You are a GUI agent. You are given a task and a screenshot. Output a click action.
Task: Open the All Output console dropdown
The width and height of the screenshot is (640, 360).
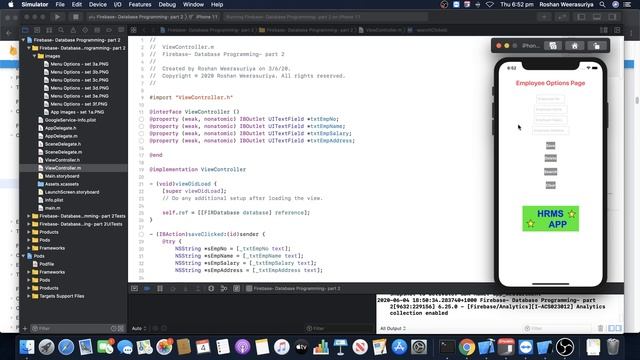point(393,328)
